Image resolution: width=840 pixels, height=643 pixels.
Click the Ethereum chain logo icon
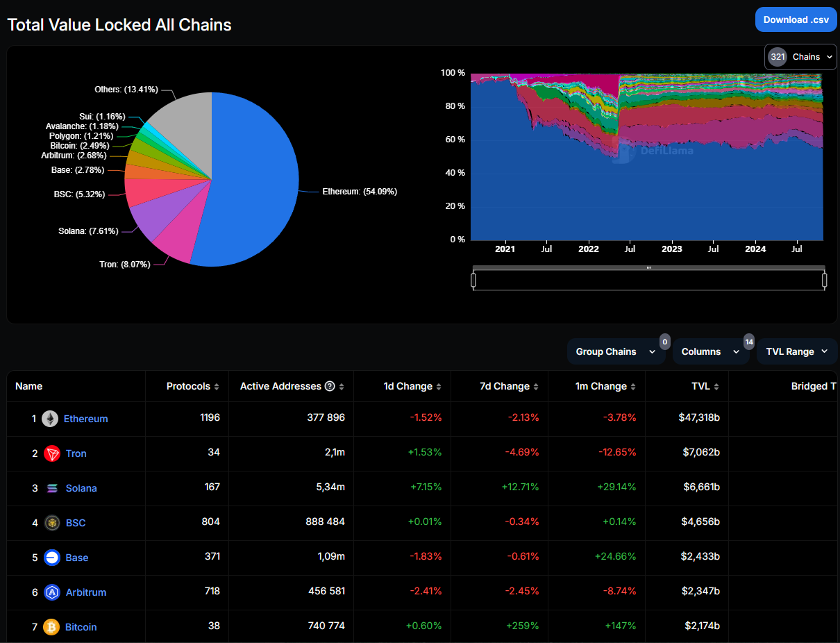click(x=50, y=419)
